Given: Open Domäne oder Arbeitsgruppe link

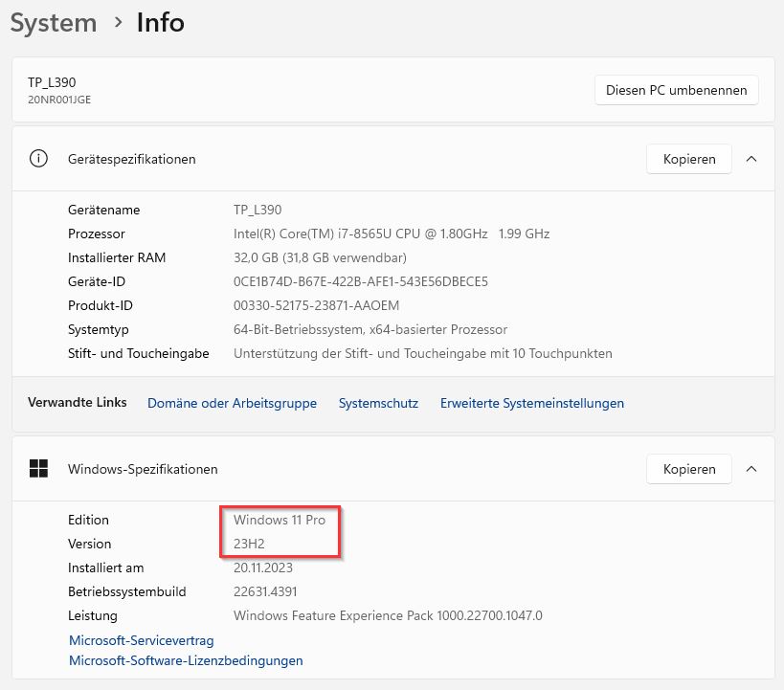Looking at the screenshot, I should (232, 403).
